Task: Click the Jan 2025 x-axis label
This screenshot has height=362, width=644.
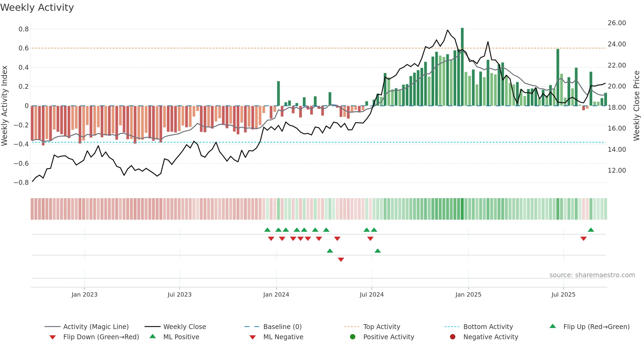Action: click(469, 295)
